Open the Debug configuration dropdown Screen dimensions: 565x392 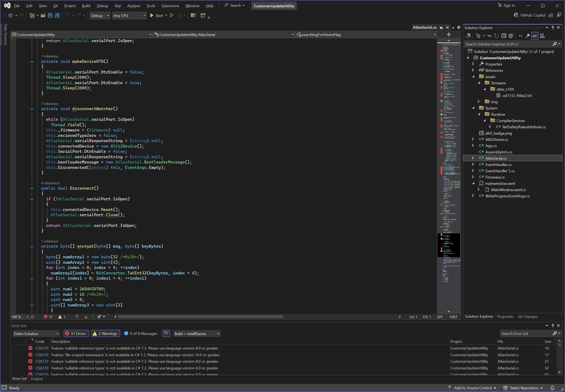click(x=100, y=15)
